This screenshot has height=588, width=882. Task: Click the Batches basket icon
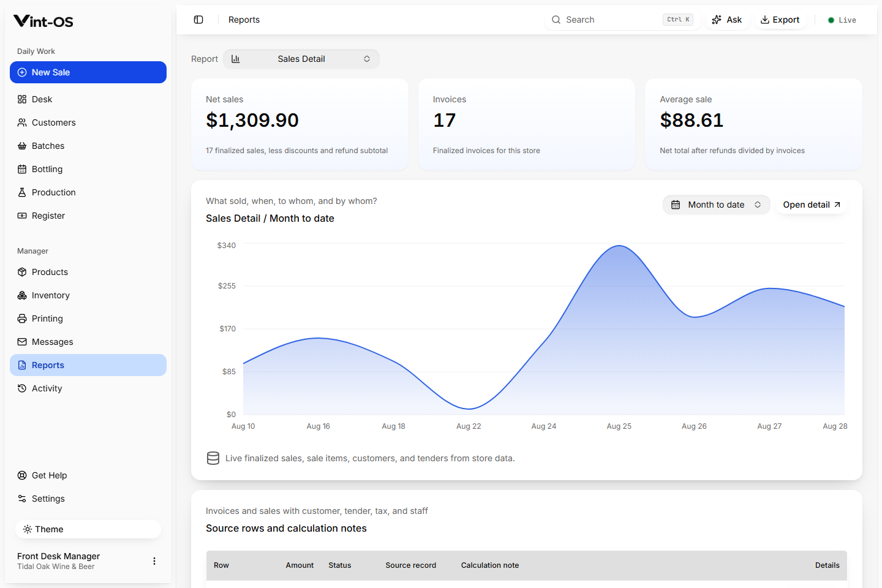coord(22,146)
